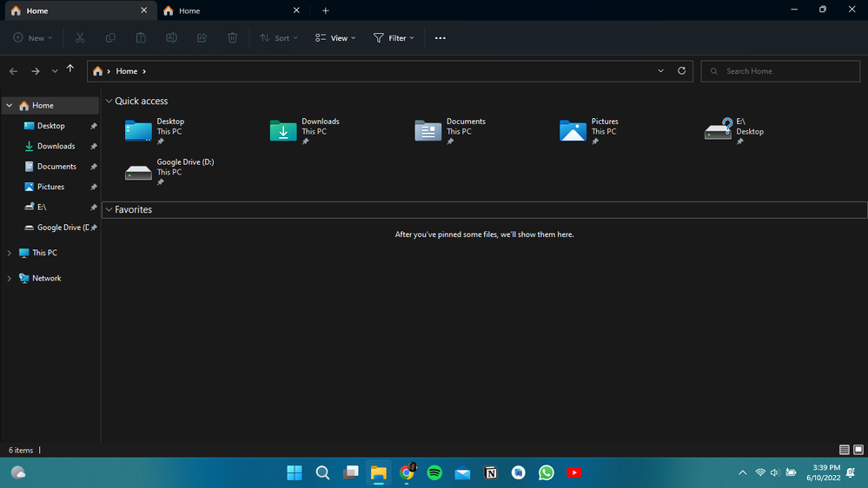Switch to the first Home tab
The height and width of the screenshot is (488, 868).
coord(80,10)
